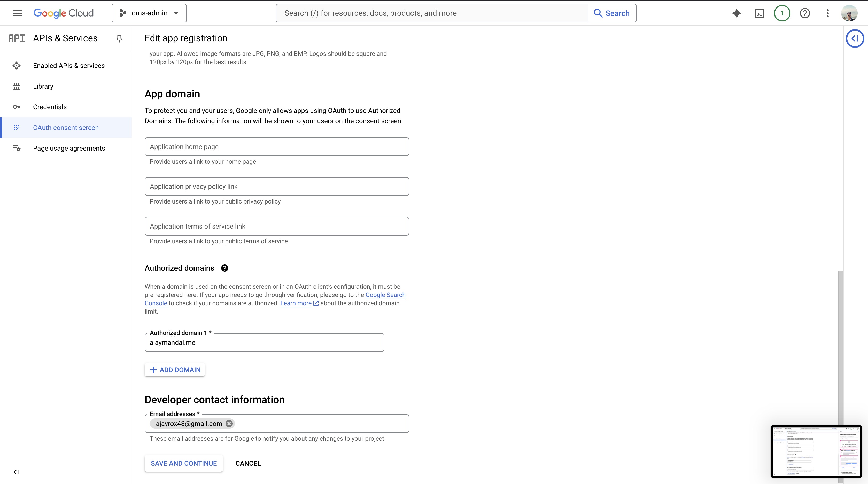Click your profile avatar
868x484 pixels.
click(x=850, y=13)
